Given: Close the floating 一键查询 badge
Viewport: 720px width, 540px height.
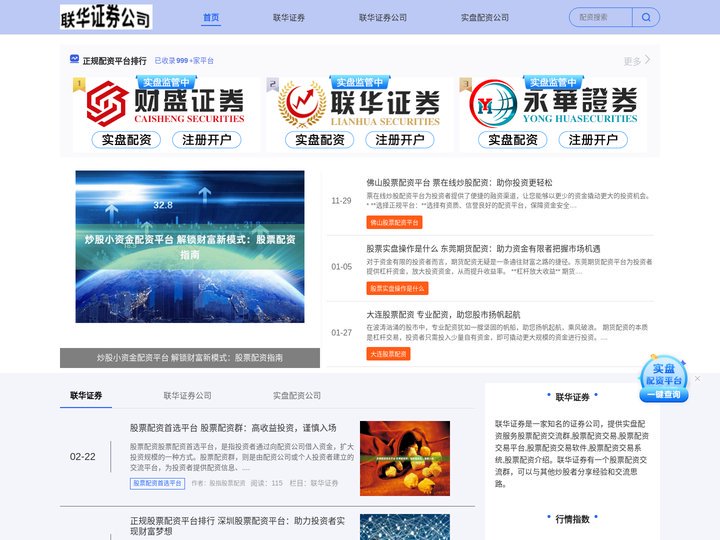Looking at the screenshot, I should [698, 378].
